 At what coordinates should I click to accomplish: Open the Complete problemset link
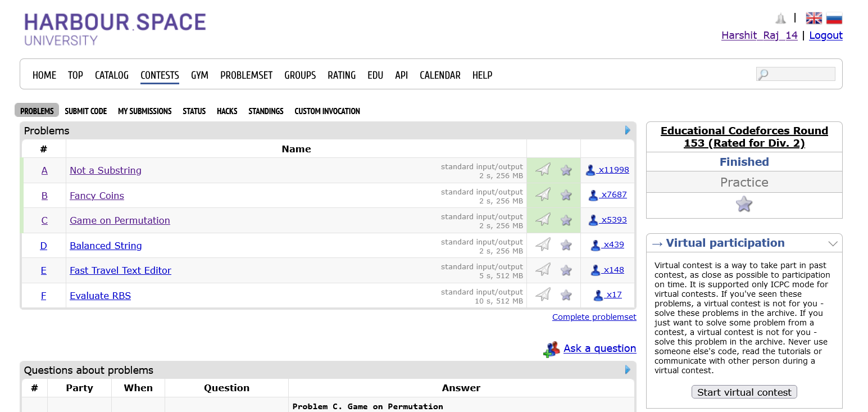click(x=594, y=317)
